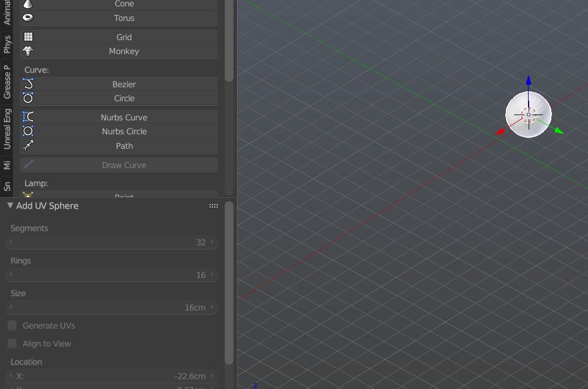Click the Torus mesh icon

tap(28, 17)
